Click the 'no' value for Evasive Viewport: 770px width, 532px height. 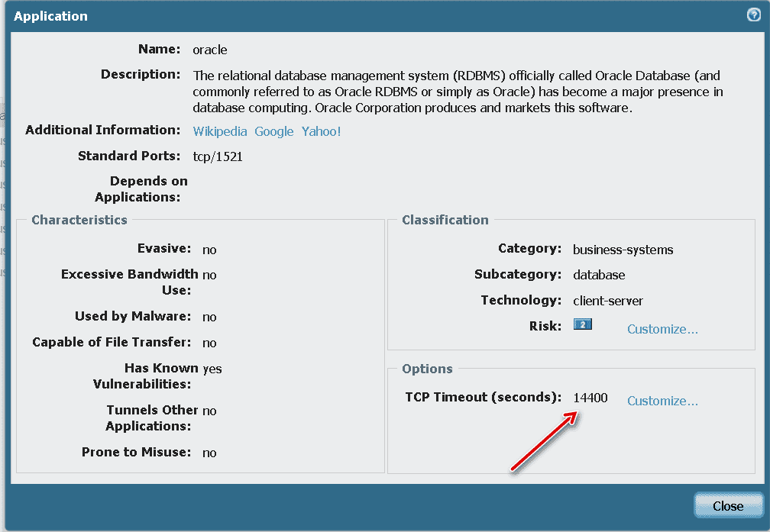(209, 250)
